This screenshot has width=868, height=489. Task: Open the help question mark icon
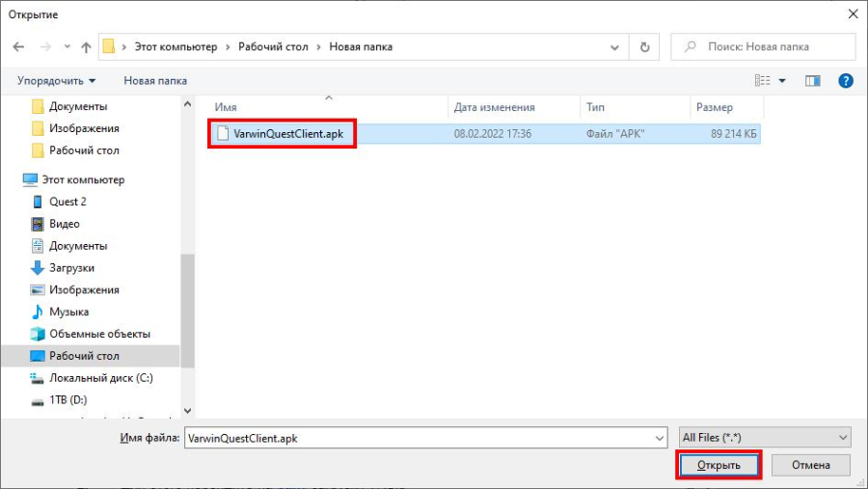pos(846,81)
